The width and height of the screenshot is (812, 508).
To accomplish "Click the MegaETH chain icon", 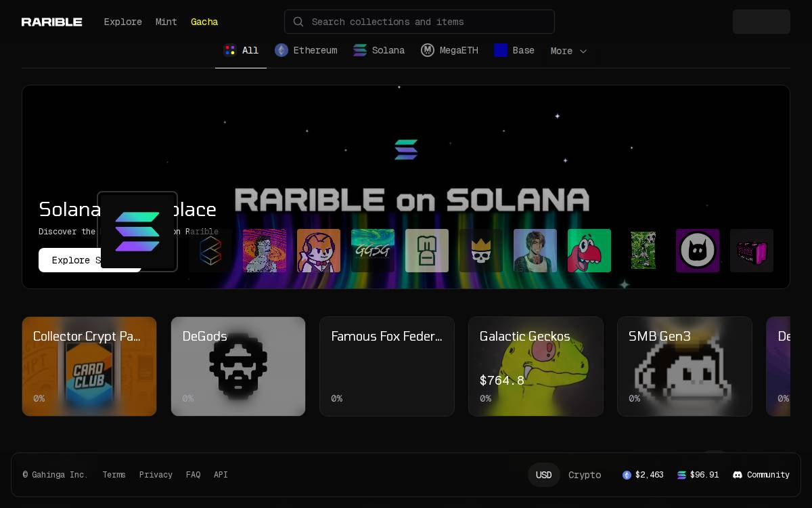I will [428, 50].
